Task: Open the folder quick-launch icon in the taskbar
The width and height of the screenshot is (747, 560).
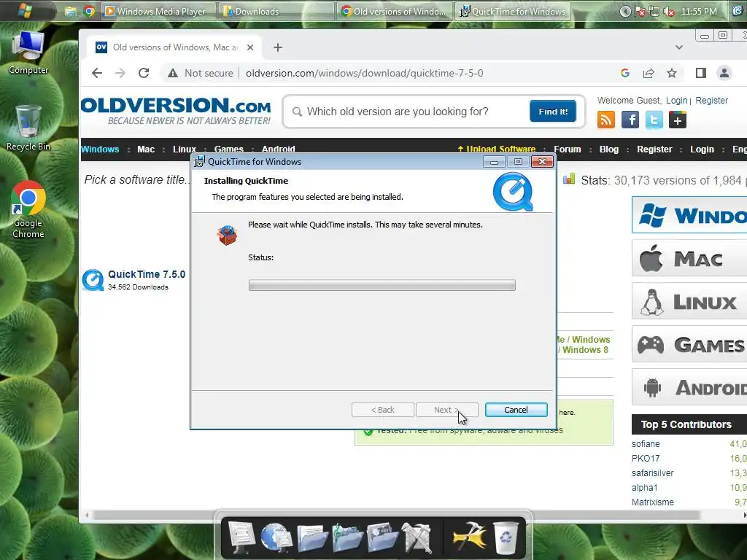Action: coord(71,11)
